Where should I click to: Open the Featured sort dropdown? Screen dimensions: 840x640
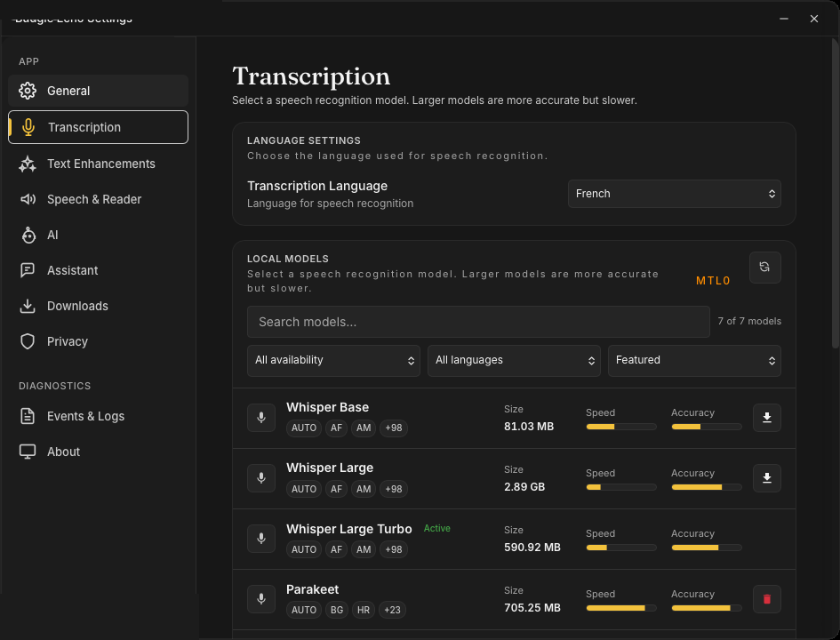coord(694,360)
